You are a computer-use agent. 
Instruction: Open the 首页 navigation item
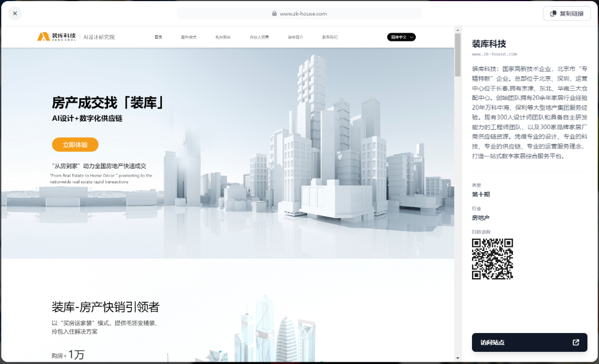pos(158,37)
